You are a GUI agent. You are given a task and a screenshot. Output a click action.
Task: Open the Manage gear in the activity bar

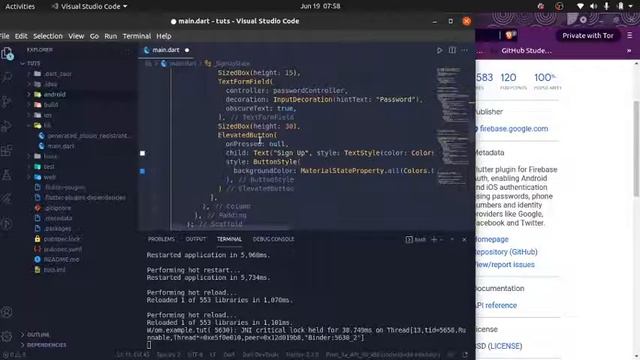tap(7, 337)
